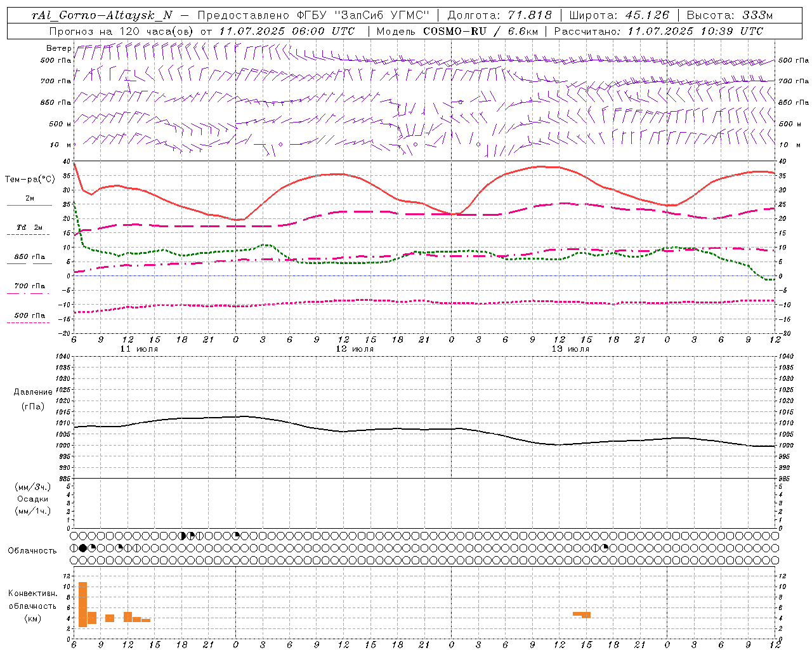Viewport: 812px width, 650px height.
Task: Select the longitude value Долгота: 71.818
Action: (x=500, y=15)
